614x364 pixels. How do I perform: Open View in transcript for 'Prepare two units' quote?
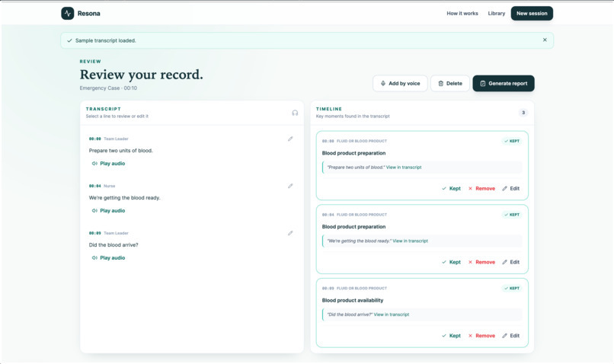(x=404, y=167)
